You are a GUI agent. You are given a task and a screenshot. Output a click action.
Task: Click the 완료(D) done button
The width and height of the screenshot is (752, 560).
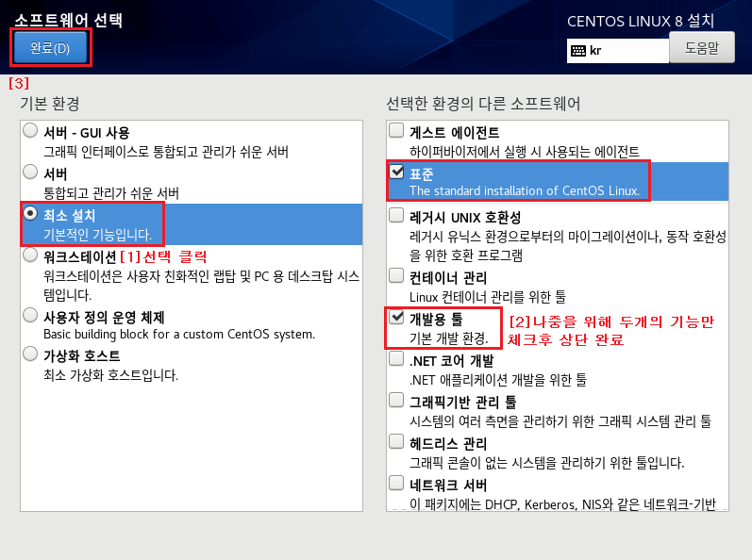pos(50,47)
